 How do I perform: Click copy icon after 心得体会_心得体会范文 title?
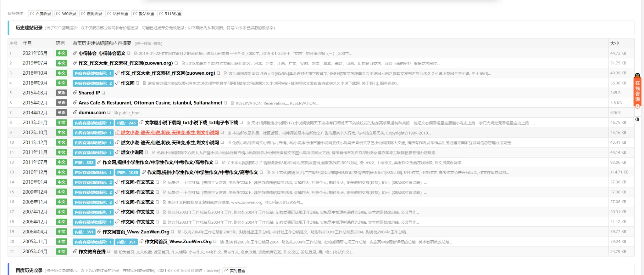[129, 53]
